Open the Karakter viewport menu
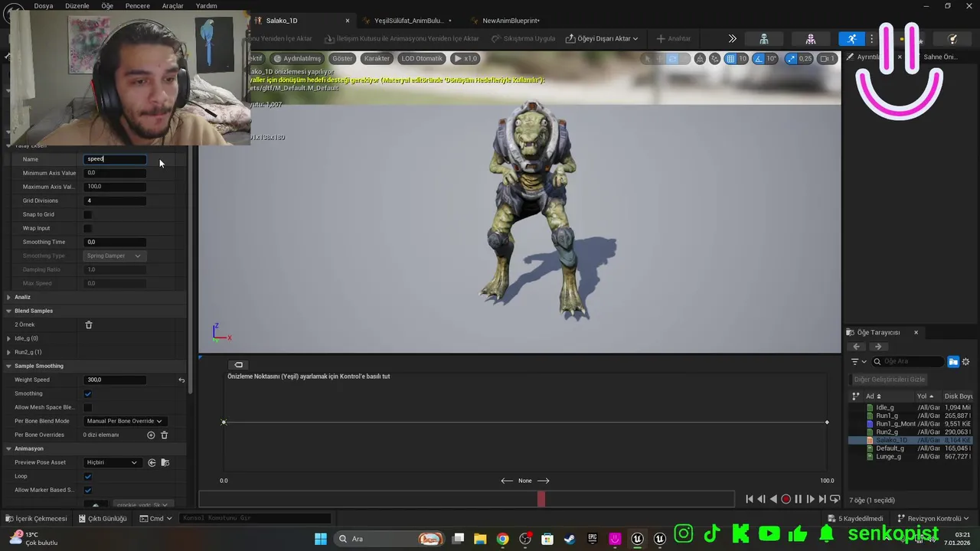Image resolution: width=980 pixels, height=551 pixels. click(377, 58)
